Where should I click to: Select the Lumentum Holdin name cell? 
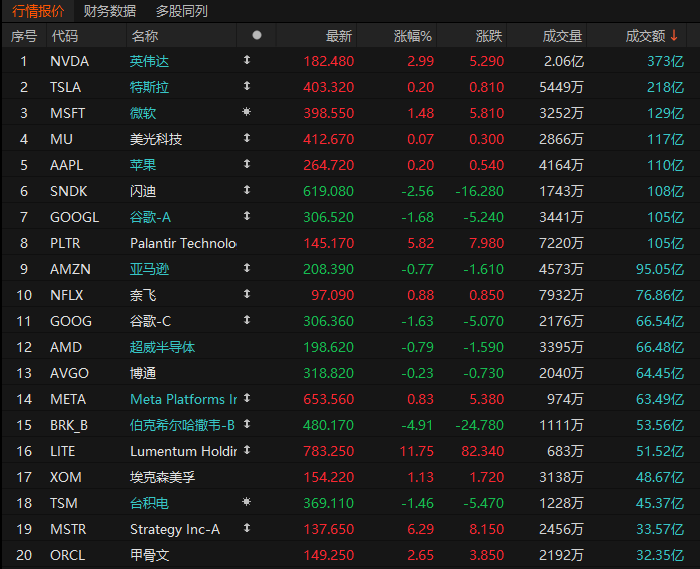click(183, 451)
